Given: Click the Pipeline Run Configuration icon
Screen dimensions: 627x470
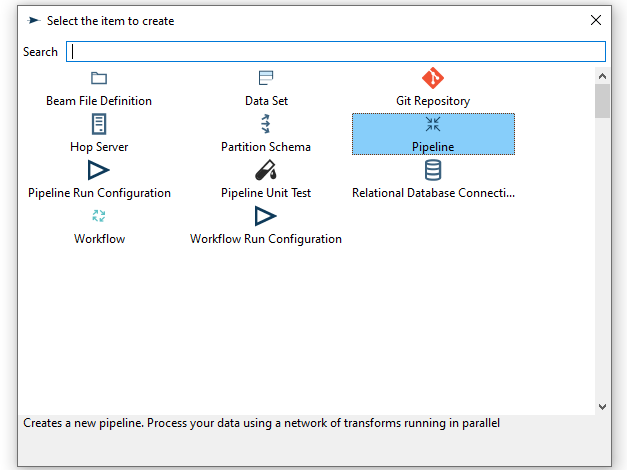Looking at the screenshot, I should (x=99, y=170).
